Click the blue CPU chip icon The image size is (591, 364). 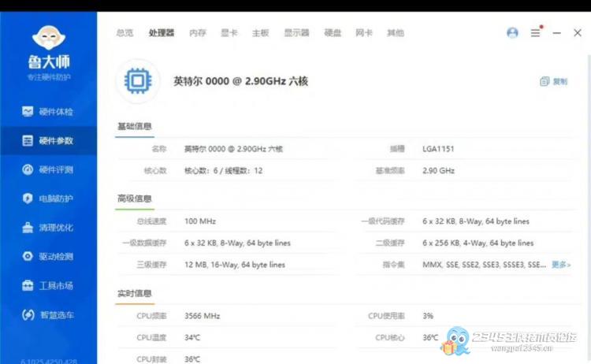point(138,81)
